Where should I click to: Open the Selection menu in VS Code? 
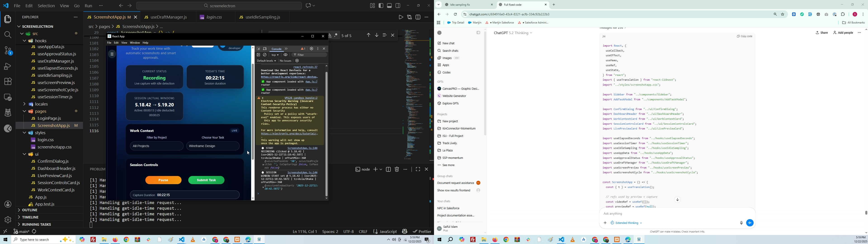[46, 6]
